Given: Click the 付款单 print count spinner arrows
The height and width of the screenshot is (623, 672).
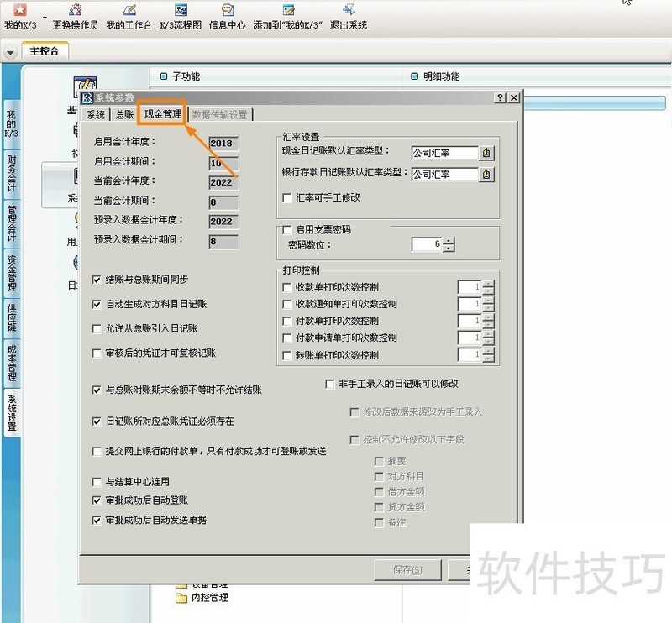Looking at the screenshot, I should coord(488,322).
